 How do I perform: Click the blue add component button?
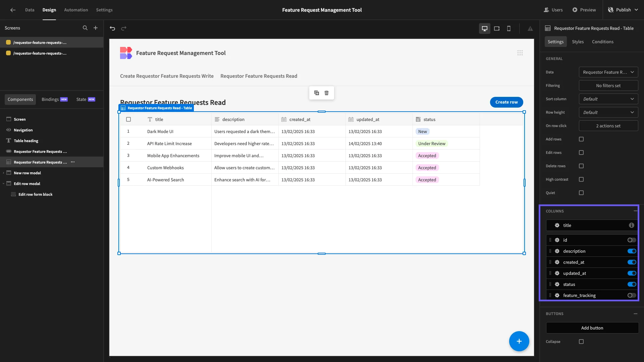(519, 341)
